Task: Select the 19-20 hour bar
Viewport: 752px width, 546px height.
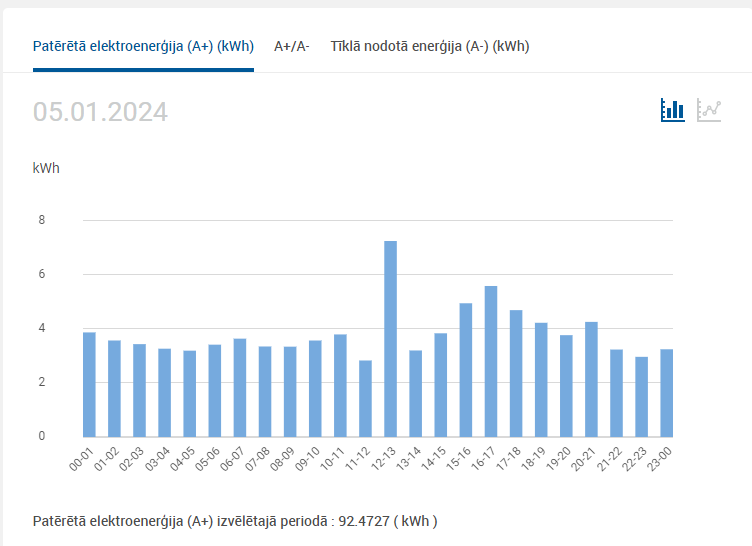Action: (566, 386)
